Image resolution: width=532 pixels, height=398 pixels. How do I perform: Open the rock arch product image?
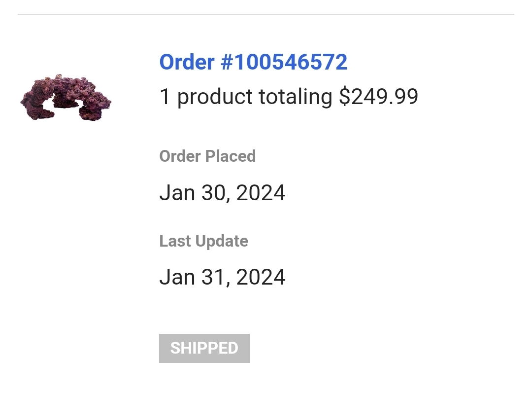(x=66, y=98)
